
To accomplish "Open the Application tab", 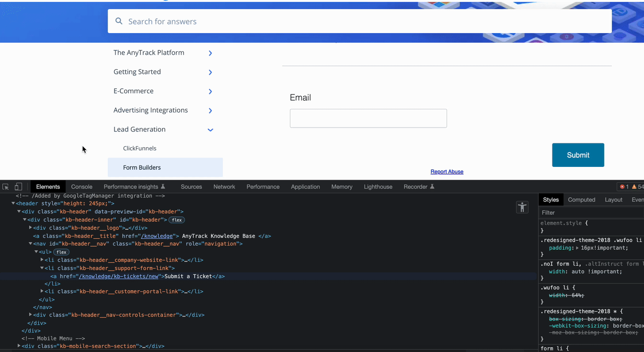I will 305,187.
